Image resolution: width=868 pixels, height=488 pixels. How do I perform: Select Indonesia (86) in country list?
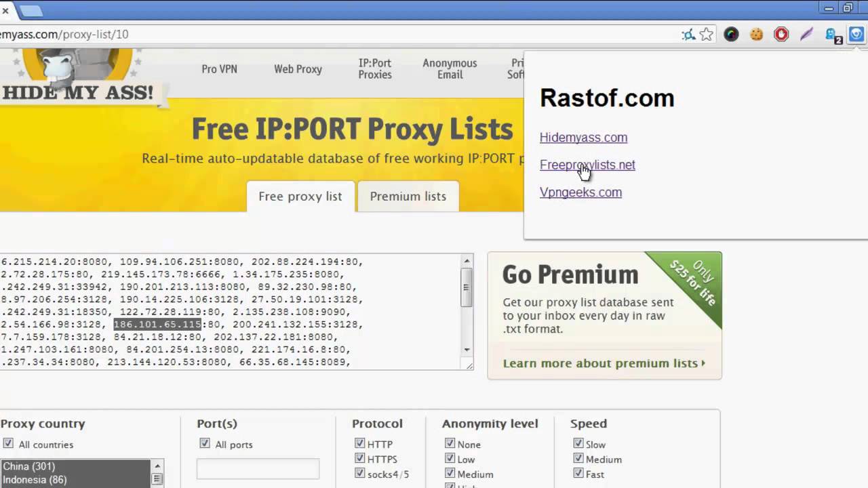click(x=75, y=480)
